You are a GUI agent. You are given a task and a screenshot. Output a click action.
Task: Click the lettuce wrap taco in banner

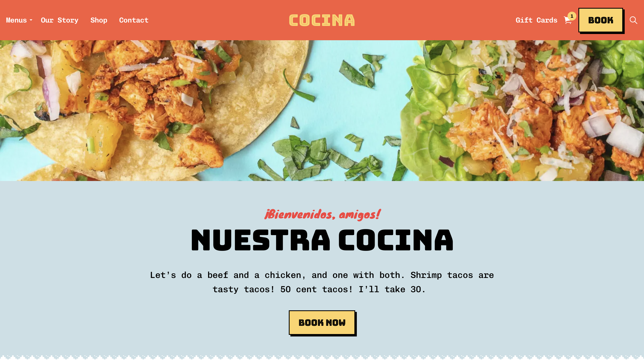525,111
